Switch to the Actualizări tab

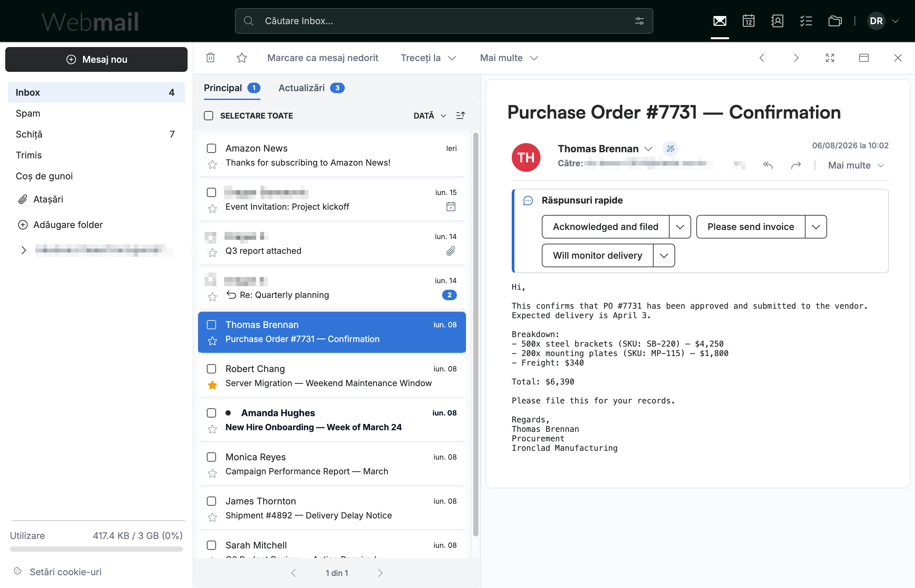point(311,88)
